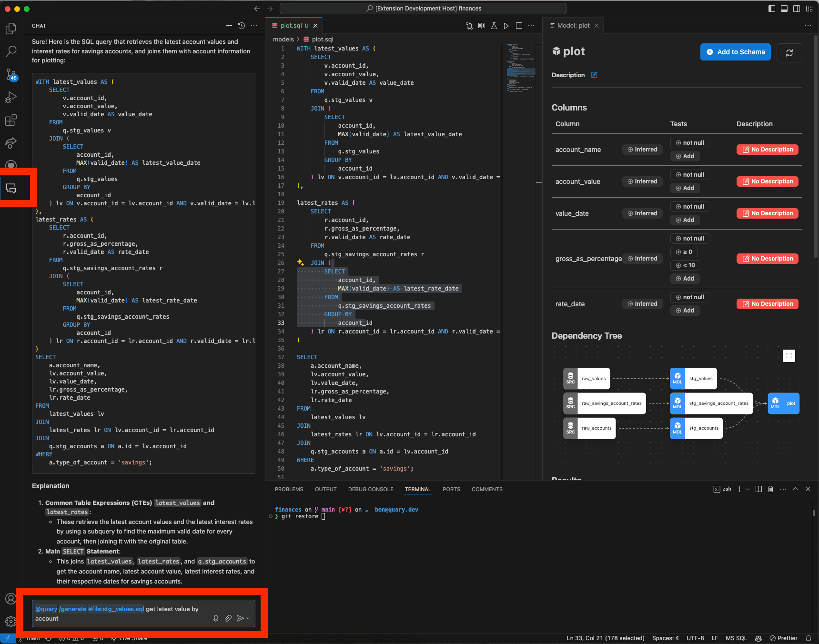Open the Explorer view in the activity bar

10,29
